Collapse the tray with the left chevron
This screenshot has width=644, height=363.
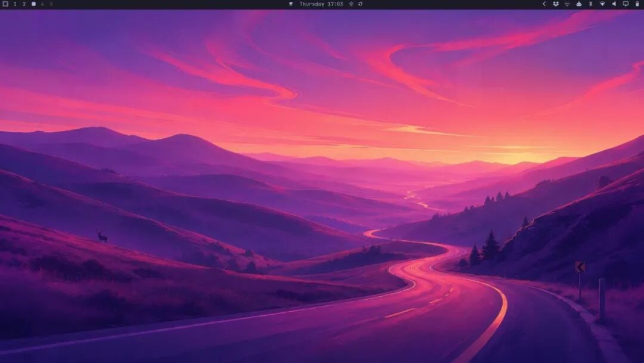(544, 4)
